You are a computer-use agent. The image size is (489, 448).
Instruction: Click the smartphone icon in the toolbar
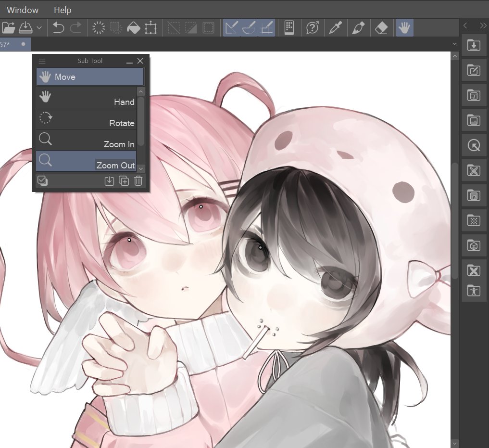point(289,28)
